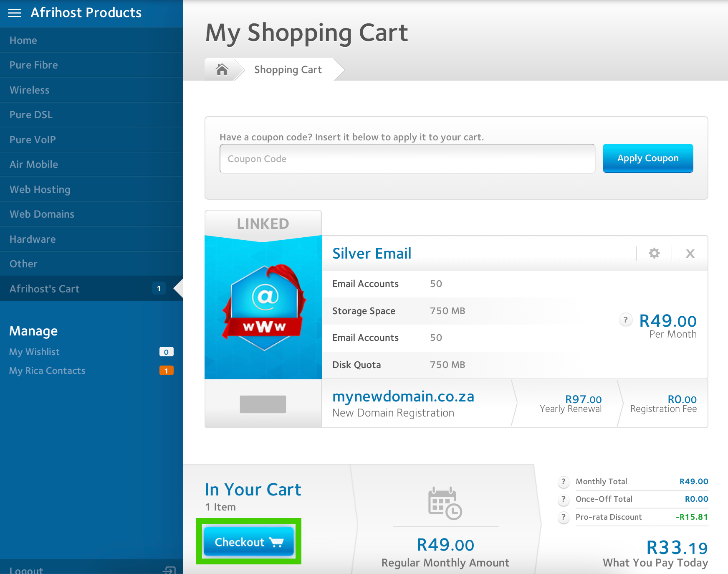Click the mynewdomain.co.za domain link
The image size is (728, 574).
(x=403, y=396)
